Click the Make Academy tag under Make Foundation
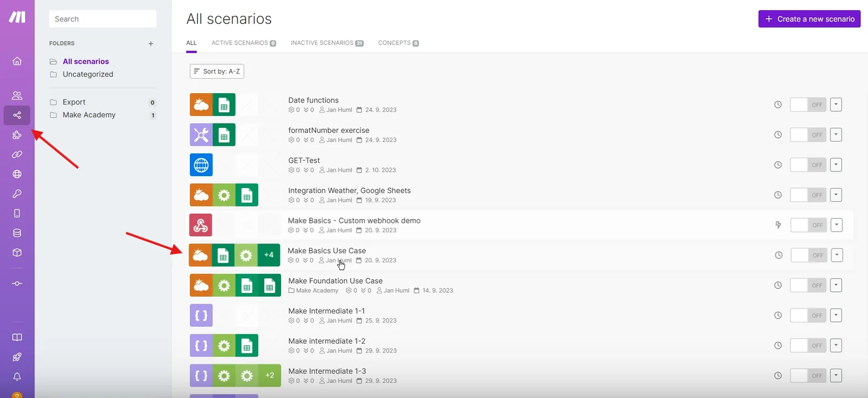 [x=314, y=291]
